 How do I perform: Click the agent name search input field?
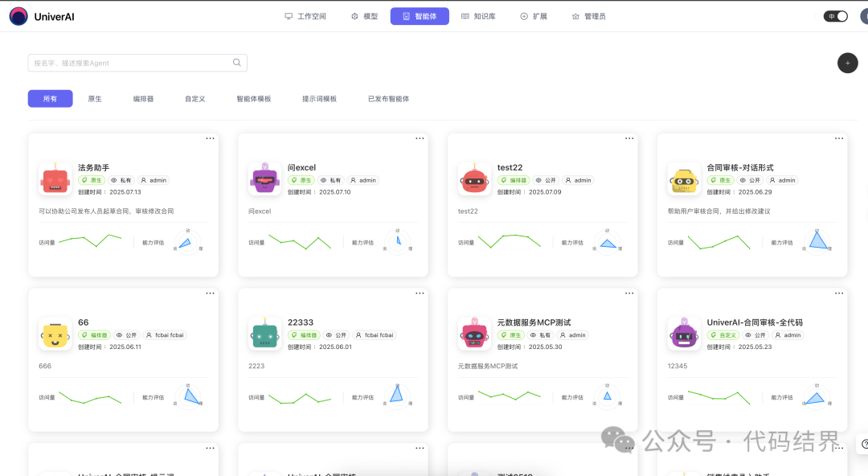[129, 63]
